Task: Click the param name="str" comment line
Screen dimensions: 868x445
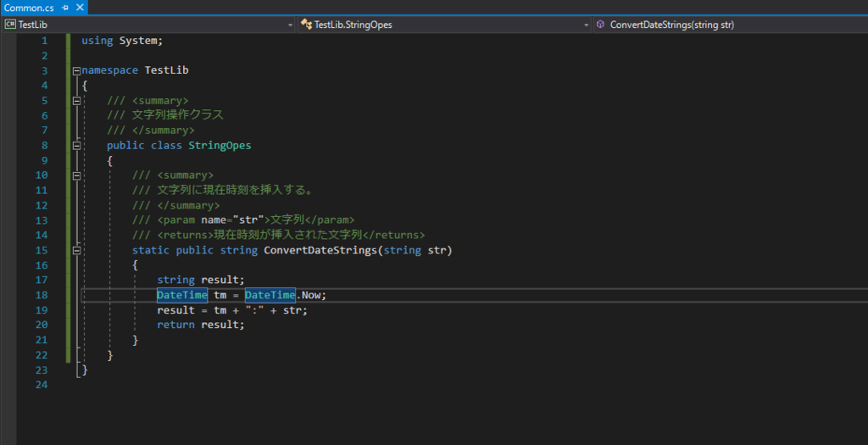Action: [x=243, y=220]
